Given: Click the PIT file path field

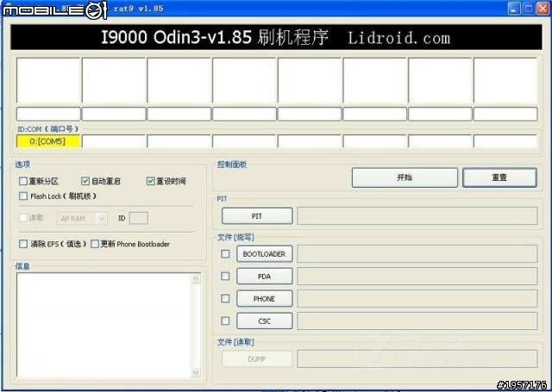Looking at the screenshot, I should (417, 216).
